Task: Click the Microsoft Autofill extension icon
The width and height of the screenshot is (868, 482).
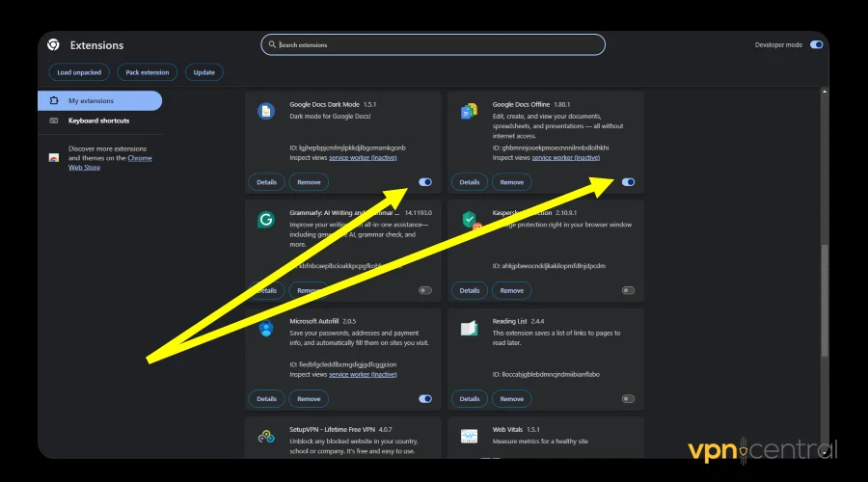Action: [x=266, y=329]
